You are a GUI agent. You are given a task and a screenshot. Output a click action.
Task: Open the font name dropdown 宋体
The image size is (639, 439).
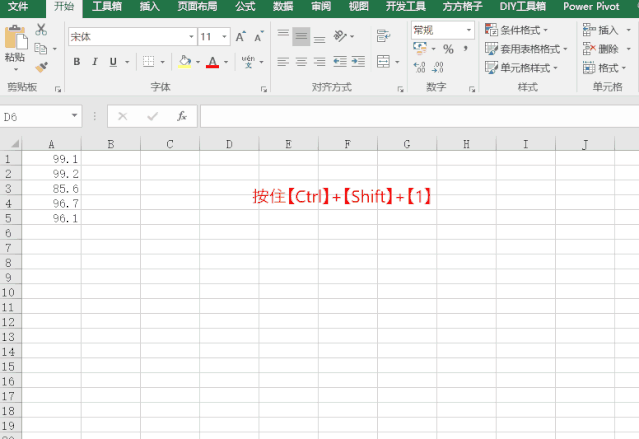(130, 36)
